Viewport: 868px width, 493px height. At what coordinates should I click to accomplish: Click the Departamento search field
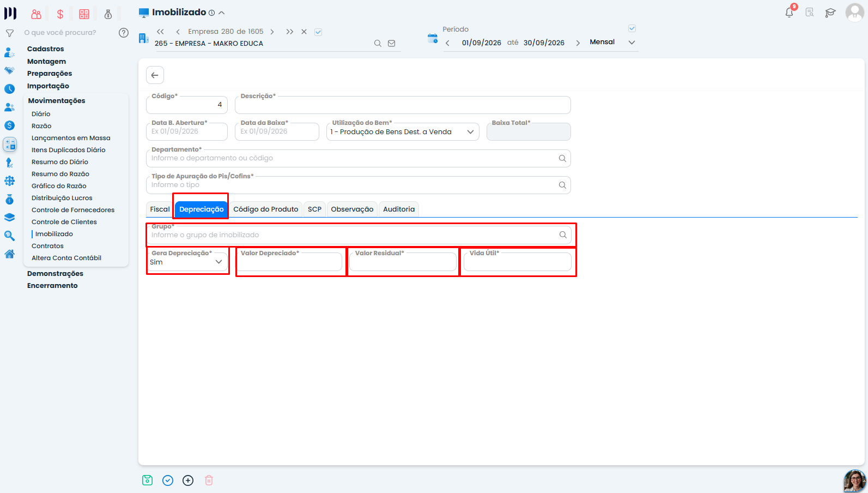359,158
